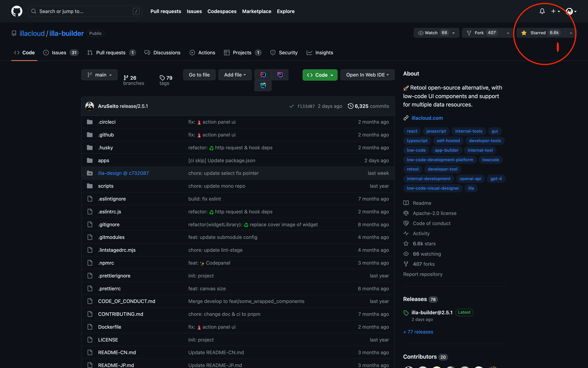View the 6,325 commits history
588x368 pixels.
pos(368,106)
